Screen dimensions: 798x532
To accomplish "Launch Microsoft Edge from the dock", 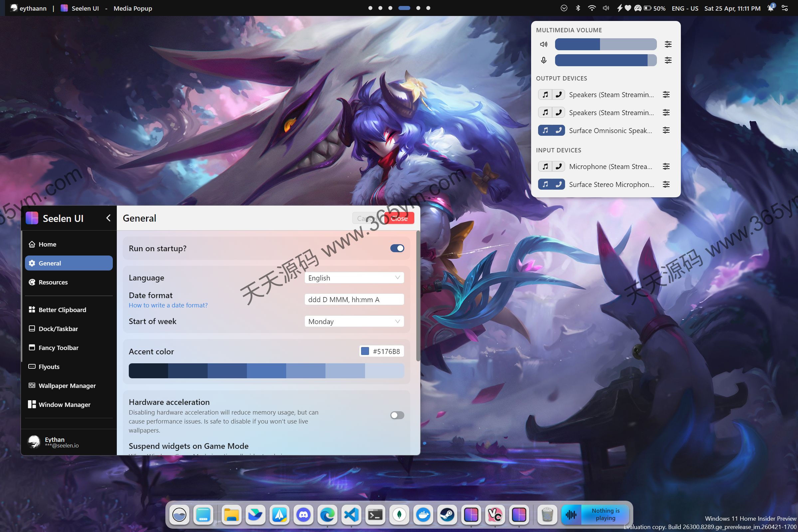I will click(x=327, y=515).
